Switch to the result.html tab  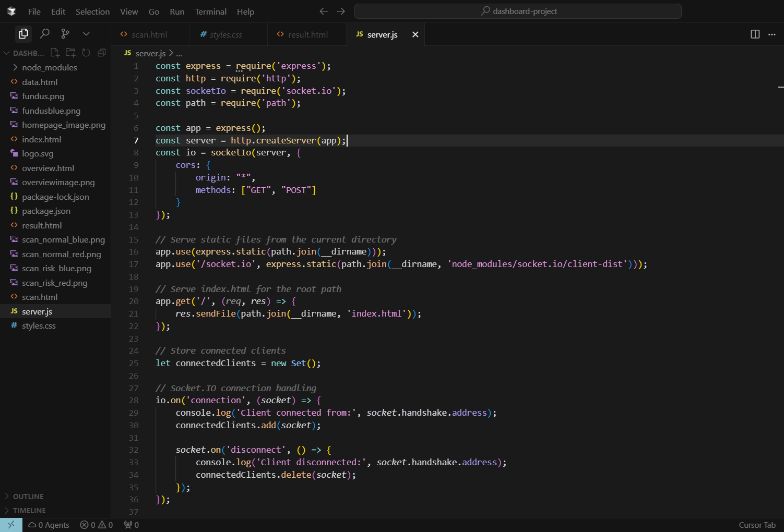click(x=307, y=34)
